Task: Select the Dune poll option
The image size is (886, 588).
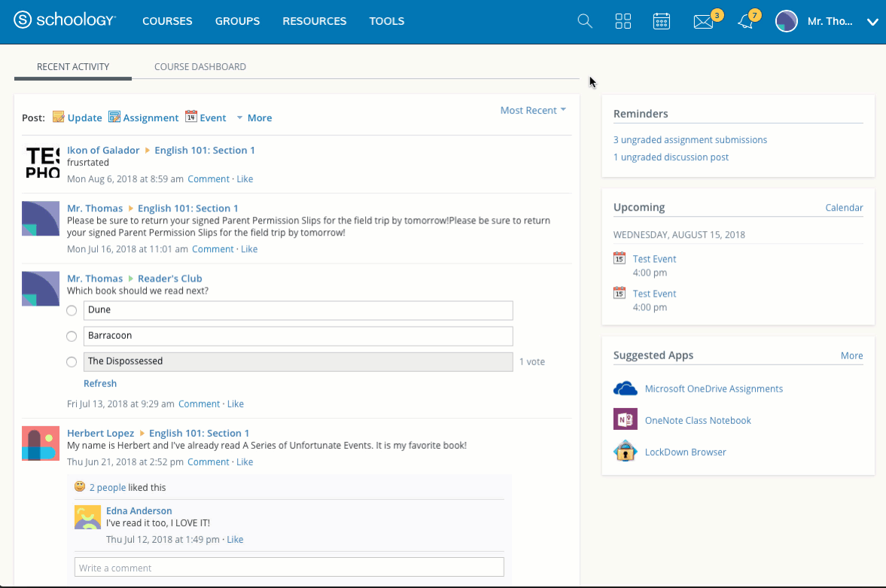Action: click(72, 310)
